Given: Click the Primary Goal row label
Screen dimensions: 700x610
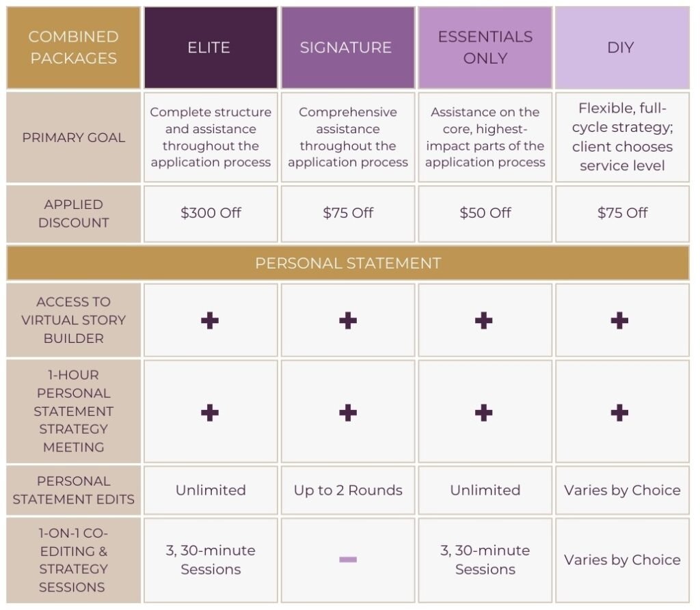Looking at the screenshot, I should click(74, 137).
